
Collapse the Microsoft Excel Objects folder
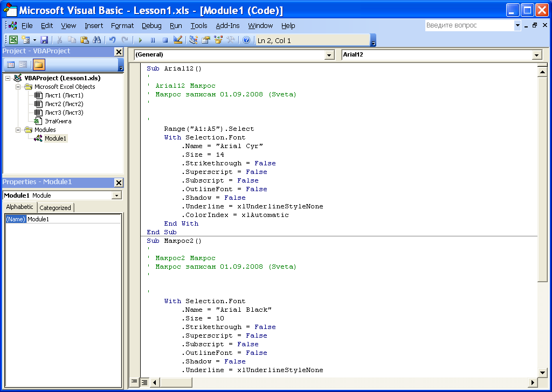18,87
